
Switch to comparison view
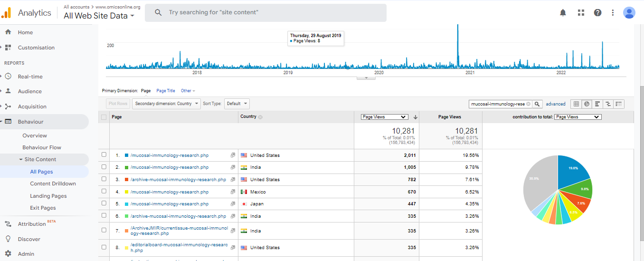click(608, 104)
